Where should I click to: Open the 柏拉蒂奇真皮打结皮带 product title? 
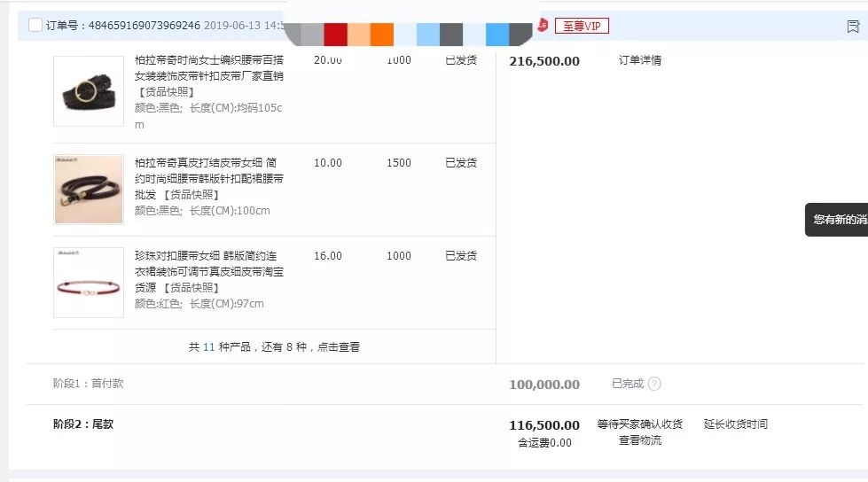(208, 171)
